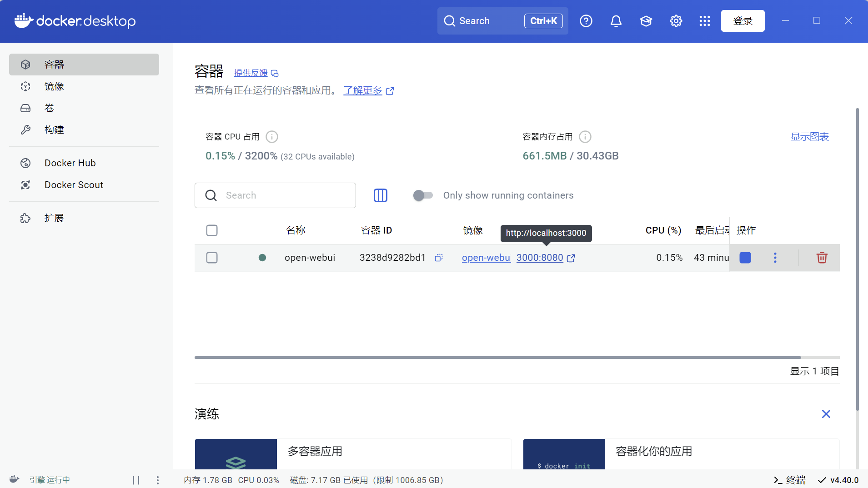This screenshot has height=488, width=868.
Task: Click the top Search bar with Ctrl+K
Action: pyautogui.click(x=502, y=21)
